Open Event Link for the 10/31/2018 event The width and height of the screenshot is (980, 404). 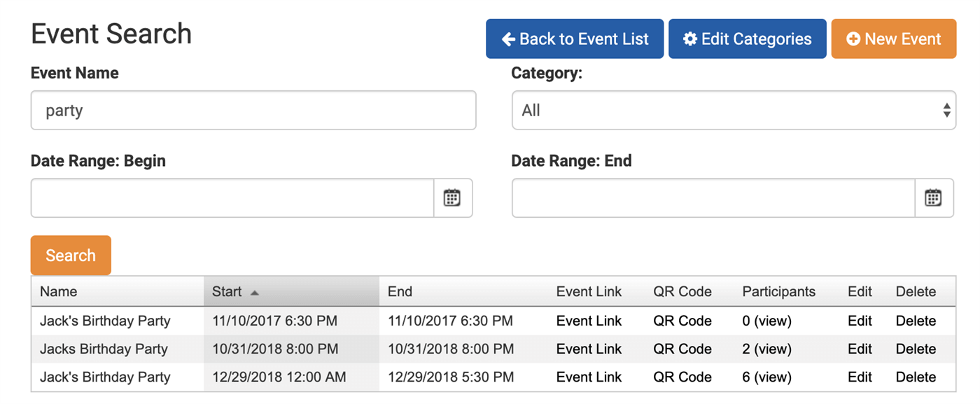(x=588, y=349)
